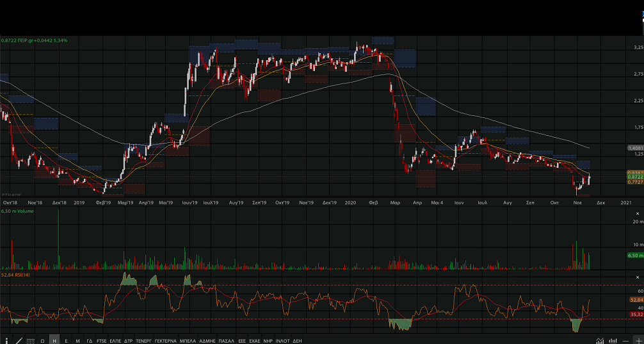644x344 pixels.
Task: Open the table/list view icon
Action: pyautogui.click(x=30, y=340)
